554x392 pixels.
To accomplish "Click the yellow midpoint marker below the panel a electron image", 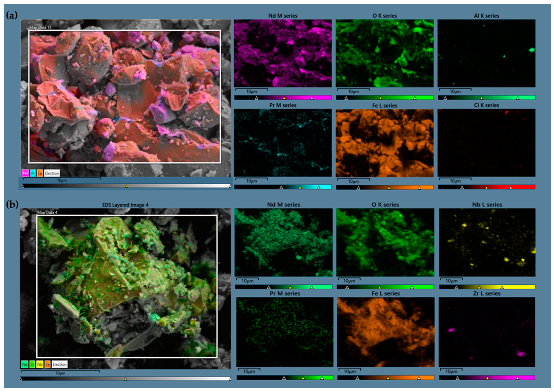I will tap(126, 186).
